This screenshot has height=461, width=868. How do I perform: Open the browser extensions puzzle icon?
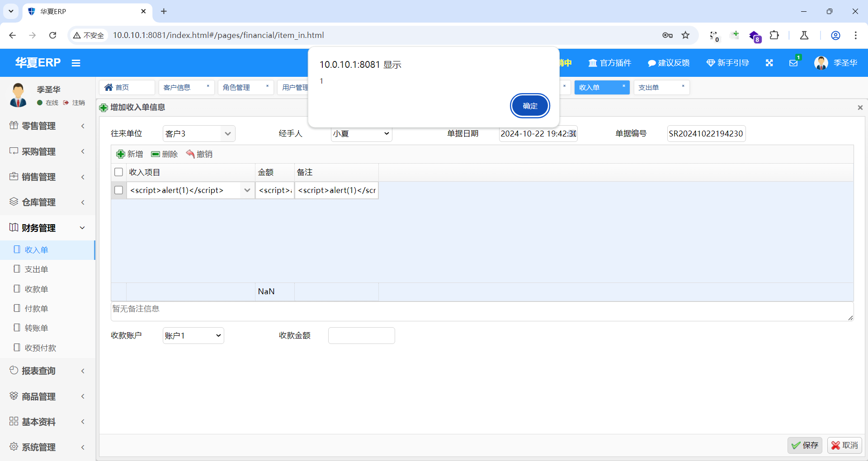(774, 35)
